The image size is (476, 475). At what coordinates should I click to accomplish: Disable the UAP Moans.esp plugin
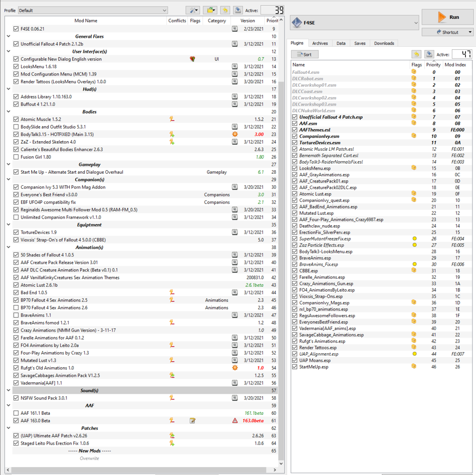pyautogui.click(x=294, y=360)
